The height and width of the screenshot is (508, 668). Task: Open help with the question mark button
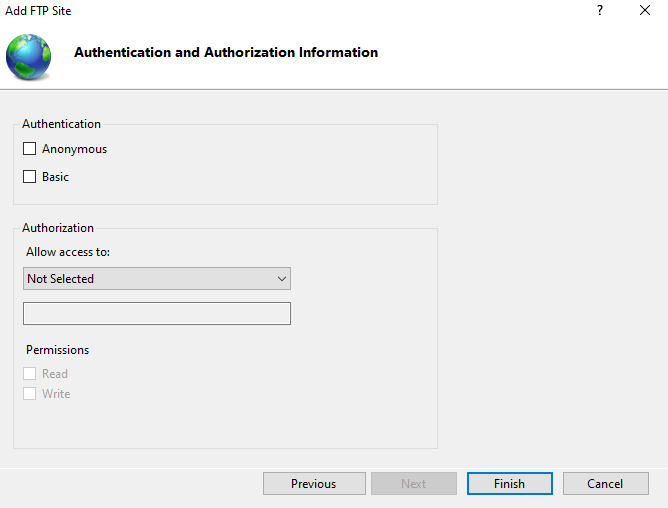[x=600, y=11]
